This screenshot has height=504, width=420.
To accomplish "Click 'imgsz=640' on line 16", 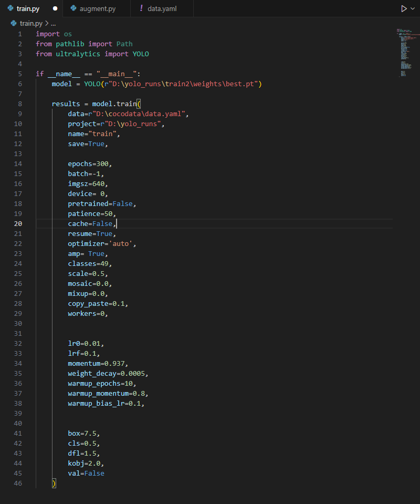I will 86,184.
